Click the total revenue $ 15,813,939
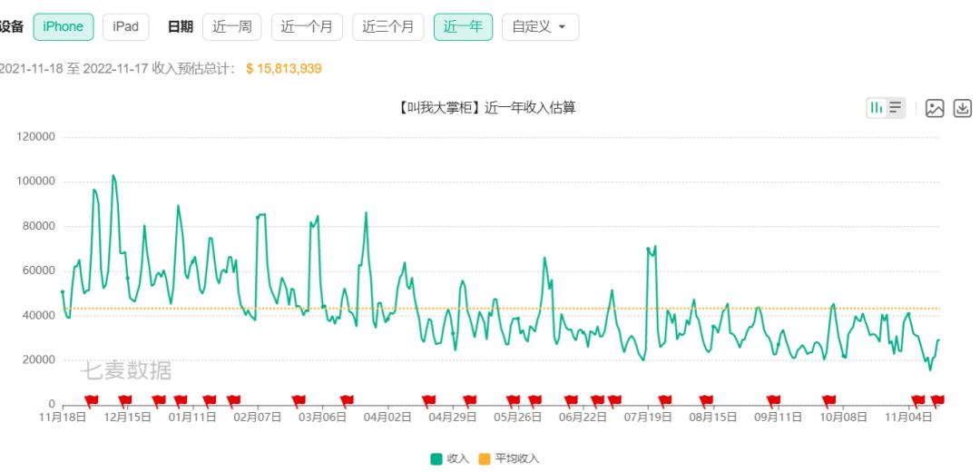The image size is (980, 472). tap(284, 69)
